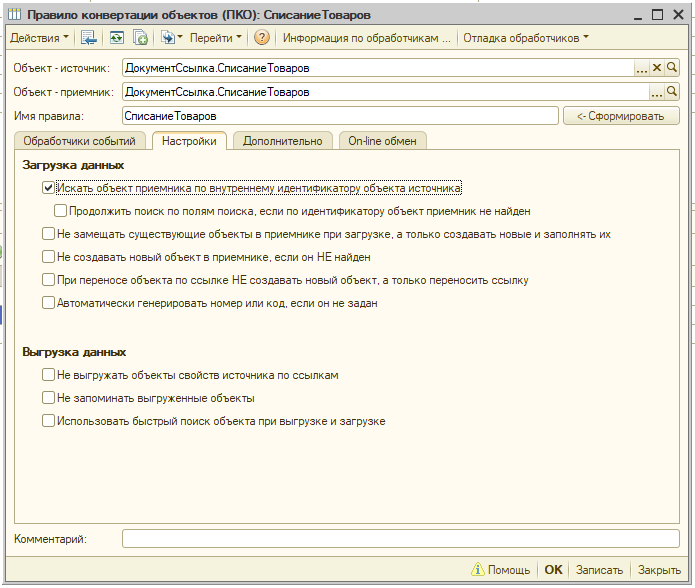Screen dimensions: 695x588
Task: Maximize the ПКО window
Action: point(658,15)
